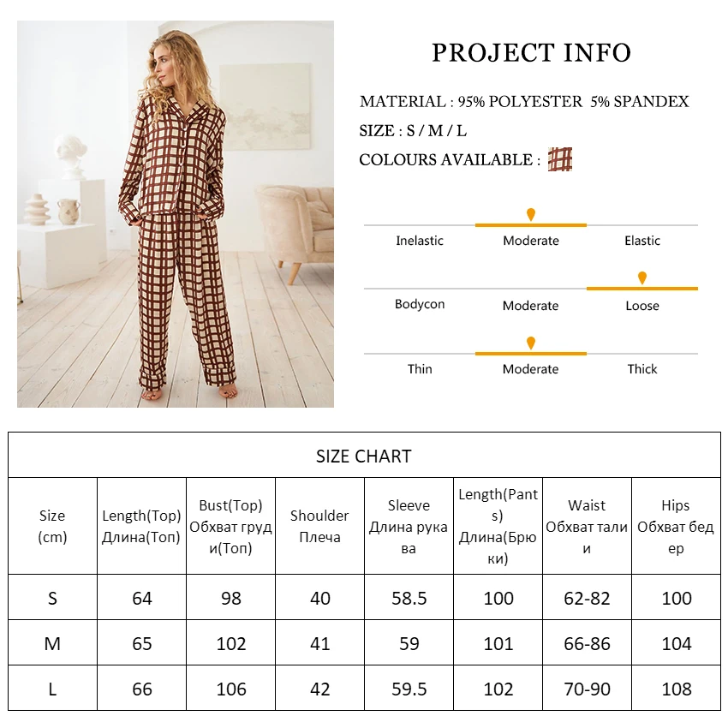Select the Inelastic label
Viewport: 728px width, 728px height.
420,241
